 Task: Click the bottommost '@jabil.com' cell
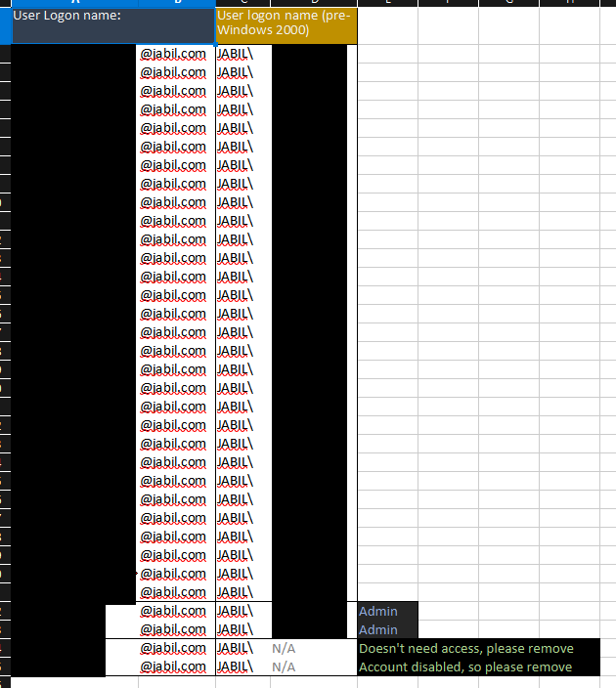pos(174,666)
